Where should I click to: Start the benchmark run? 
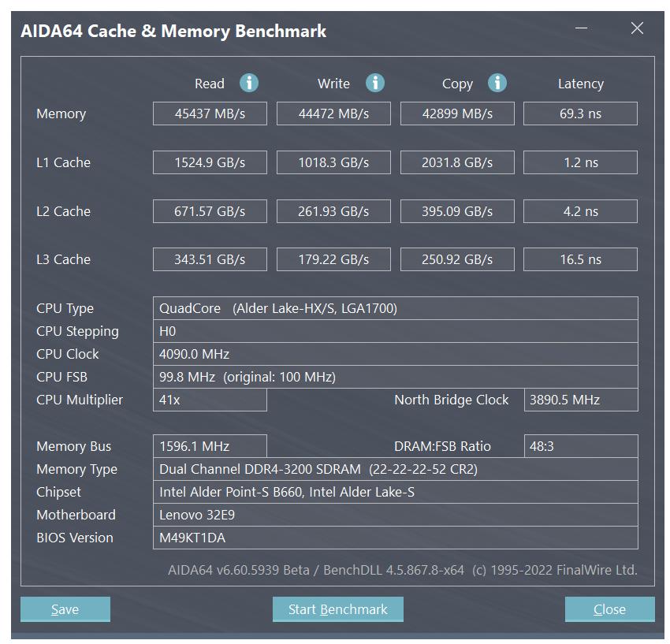pyautogui.click(x=337, y=609)
